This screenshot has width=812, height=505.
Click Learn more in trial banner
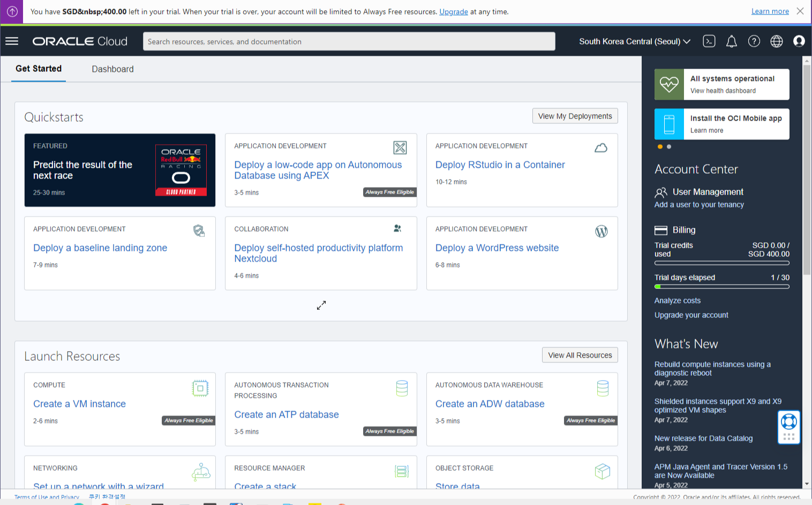(x=770, y=11)
